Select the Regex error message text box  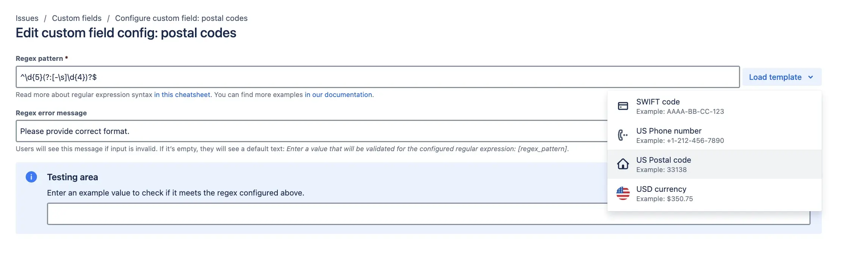(261, 131)
